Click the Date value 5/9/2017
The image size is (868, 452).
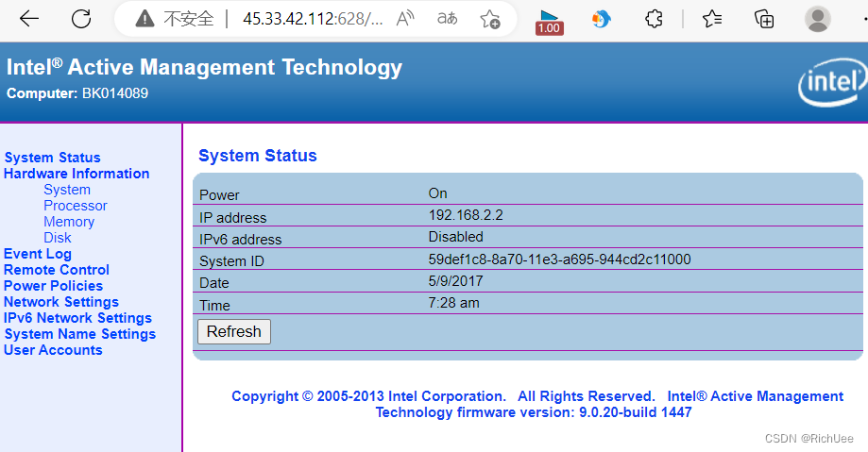455,281
